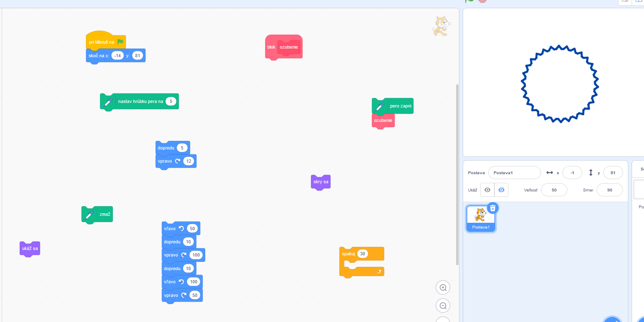Click the Veľkosť size field
644x322 pixels.
click(554, 190)
